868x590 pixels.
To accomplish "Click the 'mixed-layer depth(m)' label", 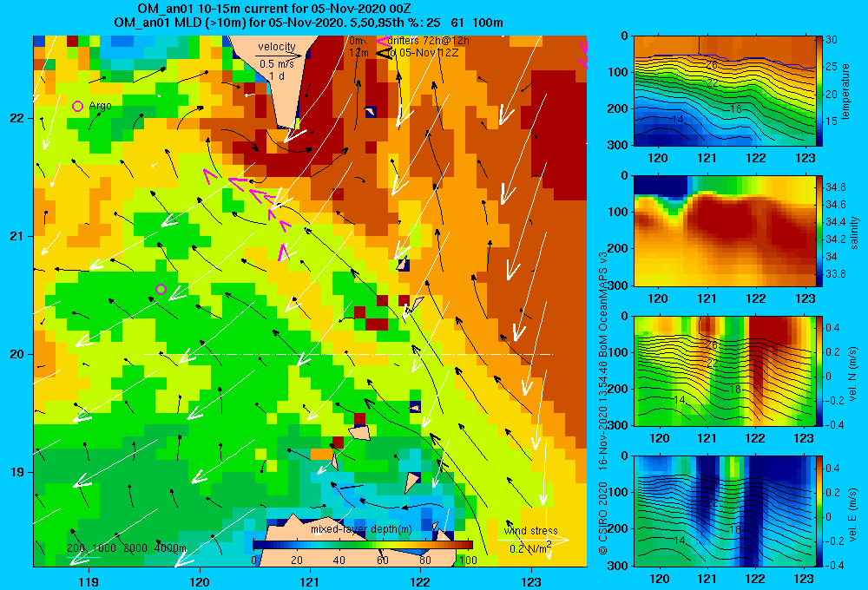I will tap(361, 529).
